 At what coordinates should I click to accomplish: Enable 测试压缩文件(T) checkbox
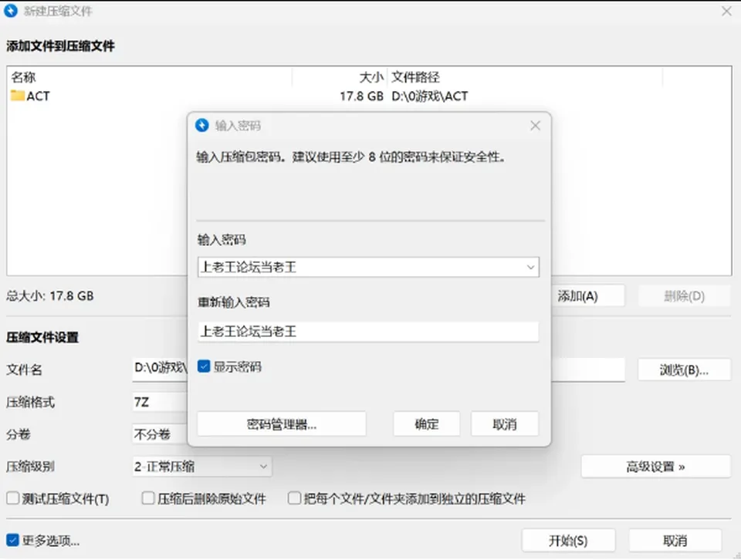13,498
